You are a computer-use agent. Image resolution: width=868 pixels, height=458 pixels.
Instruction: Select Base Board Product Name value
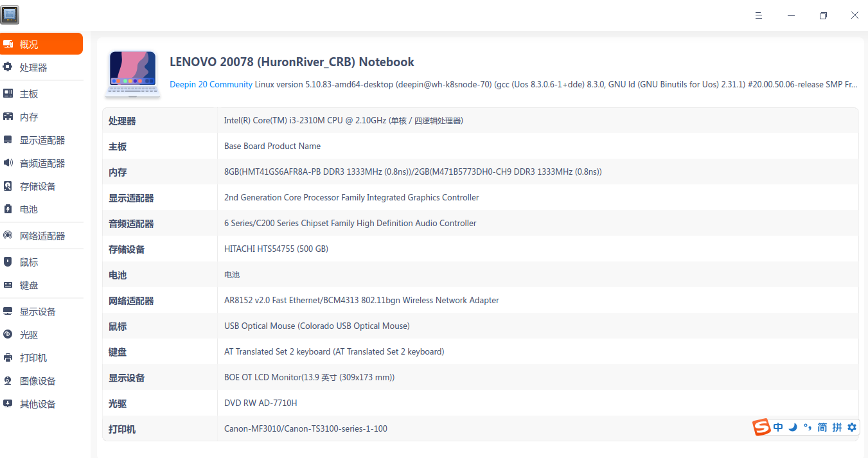272,146
